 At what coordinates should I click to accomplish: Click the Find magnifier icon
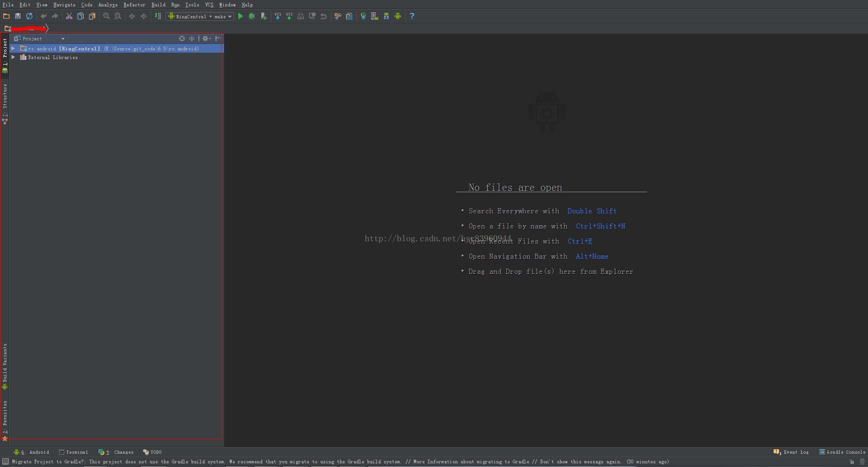point(106,16)
